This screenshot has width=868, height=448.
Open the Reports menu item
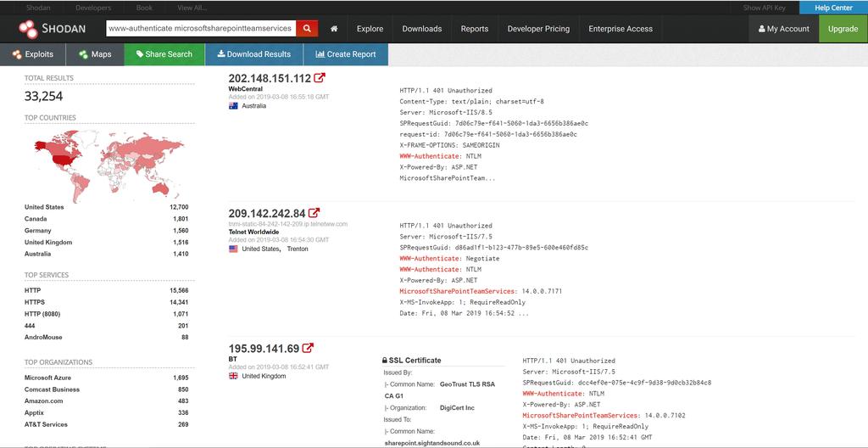coord(475,29)
